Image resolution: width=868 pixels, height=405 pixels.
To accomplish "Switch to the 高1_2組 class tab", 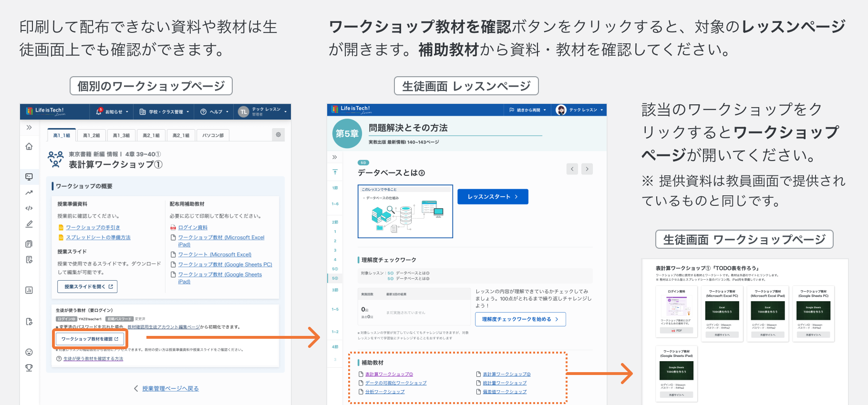I will click(92, 135).
